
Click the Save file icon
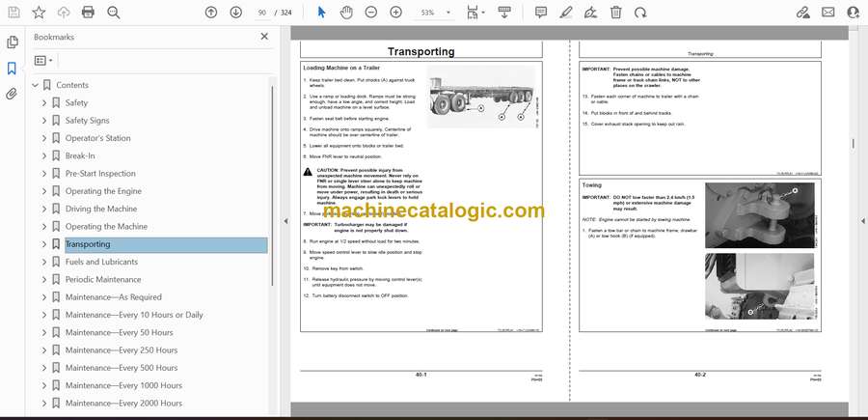14,13
